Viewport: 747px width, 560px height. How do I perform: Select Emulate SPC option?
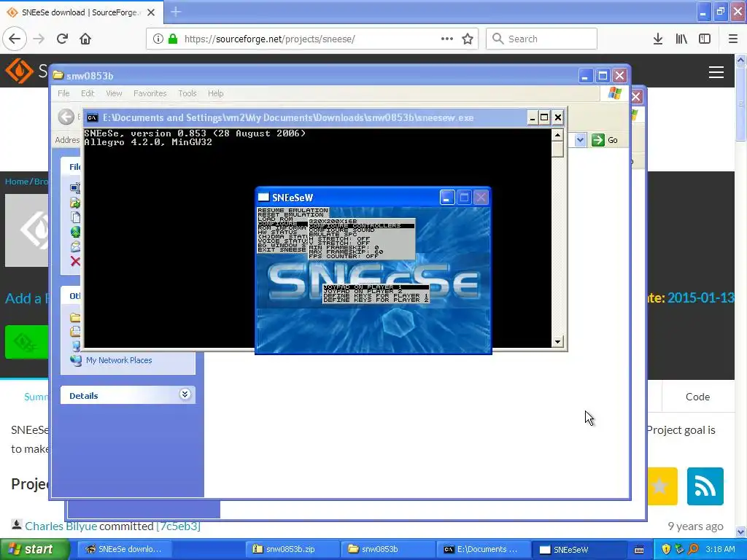(x=333, y=234)
